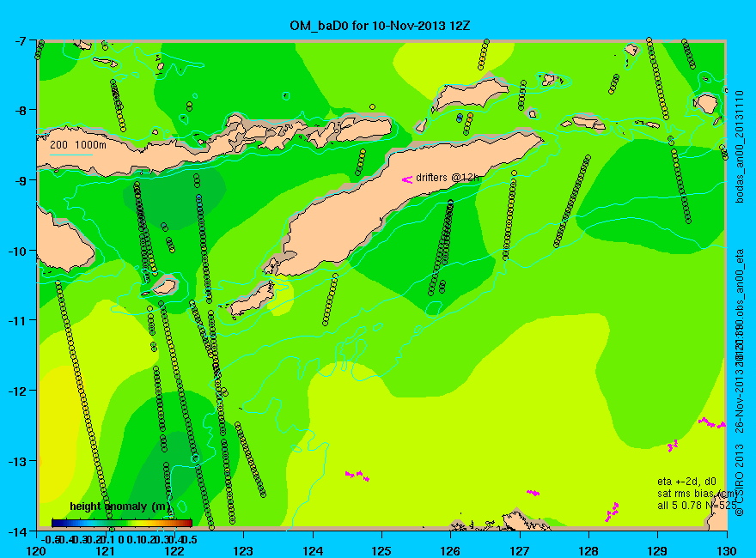Click the "drifters @12h" label
Viewport: 756px width, 558px height.
pyautogui.click(x=448, y=178)
